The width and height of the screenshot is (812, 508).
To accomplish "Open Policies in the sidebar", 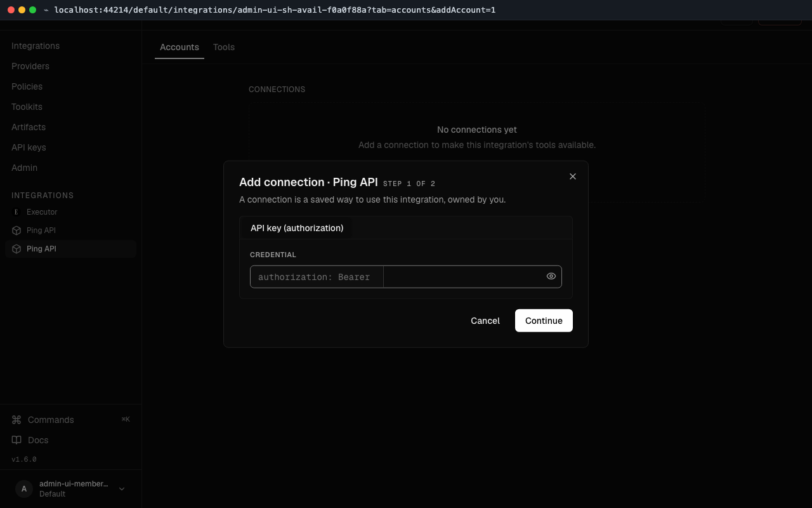I will click(27, 86).
